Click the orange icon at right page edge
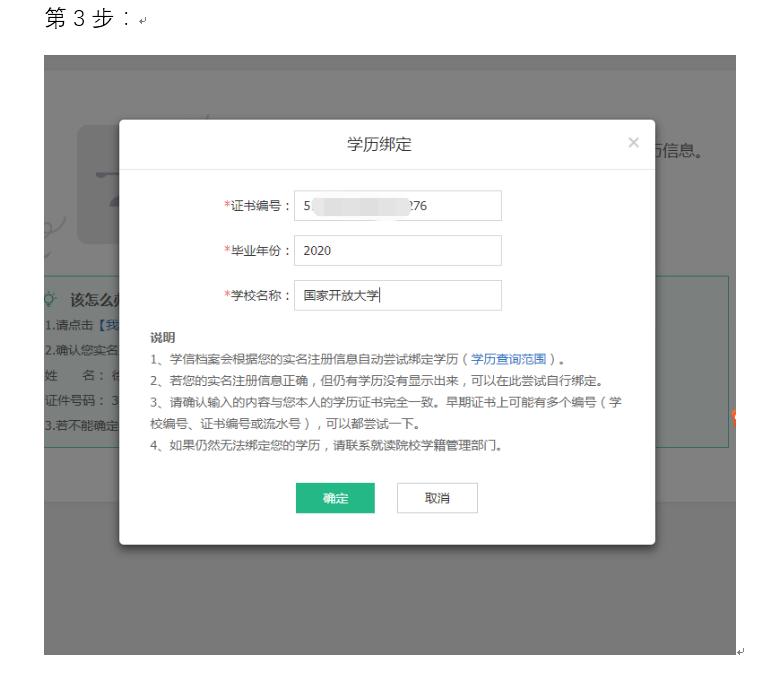Image resolution: width=770 pixels, height=679 pixels. tap(735, 417)
